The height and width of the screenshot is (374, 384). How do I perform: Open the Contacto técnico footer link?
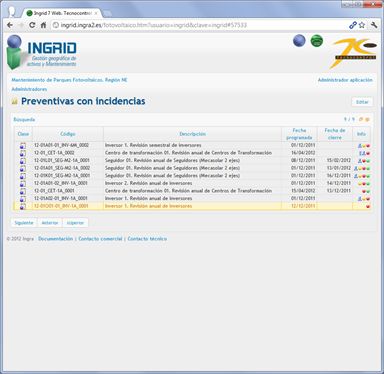pos(147,239)
